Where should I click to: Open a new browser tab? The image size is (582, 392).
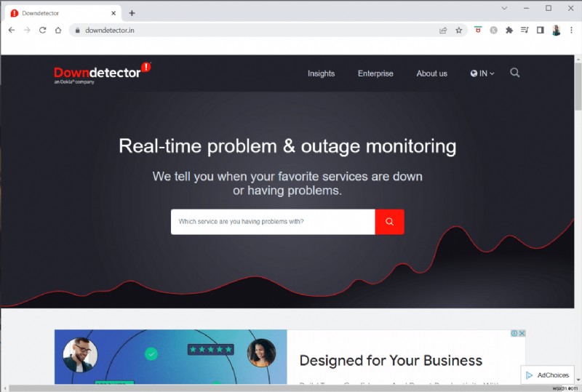132,13
